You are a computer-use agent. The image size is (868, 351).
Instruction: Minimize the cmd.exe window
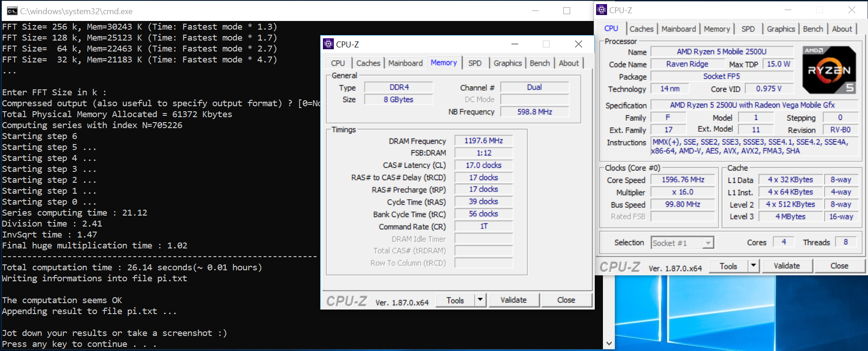tap(536, 10)
